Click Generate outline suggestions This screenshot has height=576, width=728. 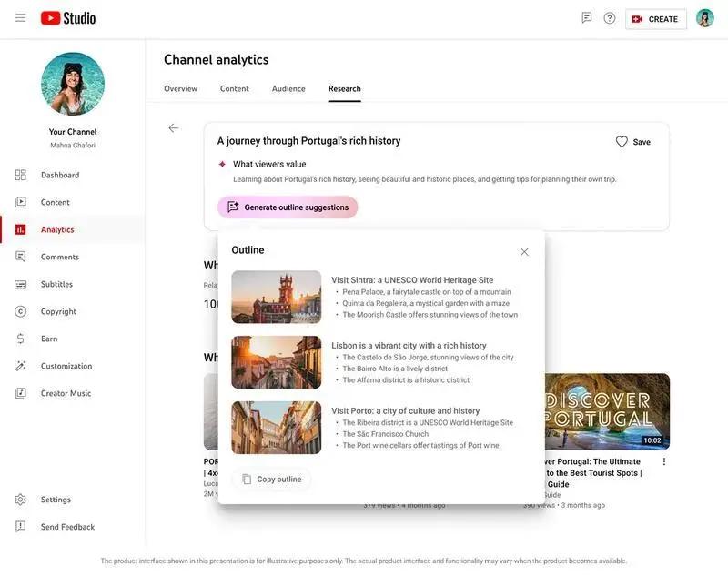[x=288, y=205]
